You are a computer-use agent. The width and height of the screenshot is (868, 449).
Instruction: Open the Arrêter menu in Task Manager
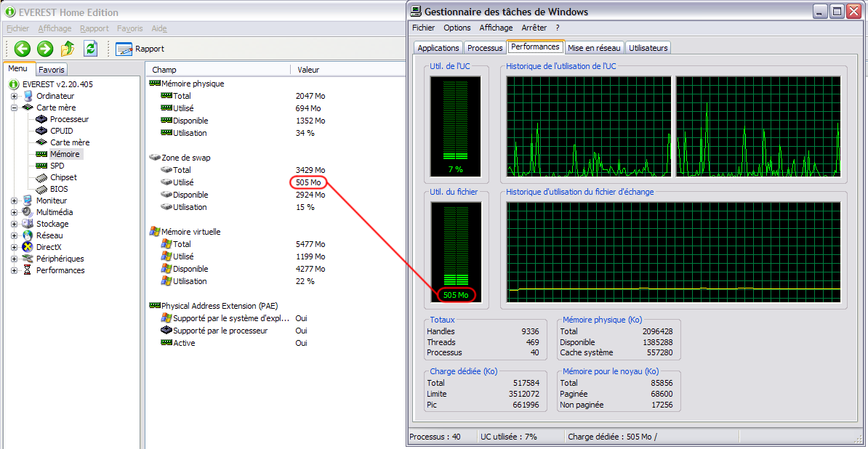(534, 28)
